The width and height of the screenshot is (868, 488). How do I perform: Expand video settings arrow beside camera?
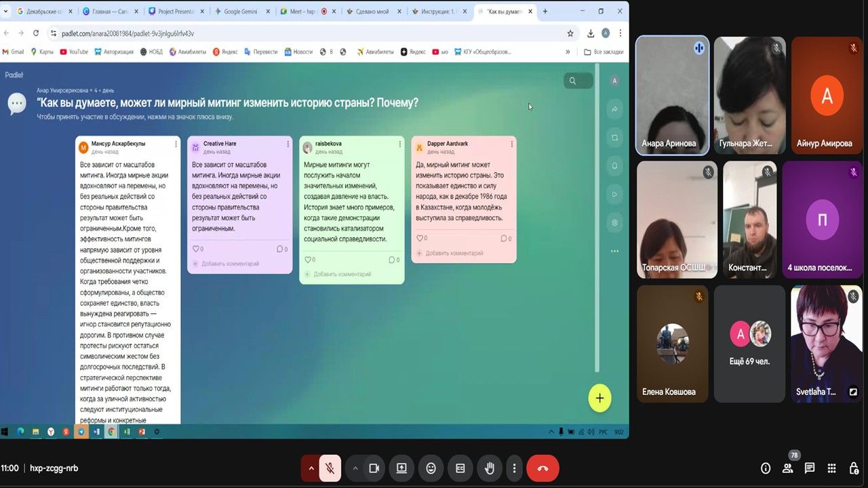(x=355, y=468)
